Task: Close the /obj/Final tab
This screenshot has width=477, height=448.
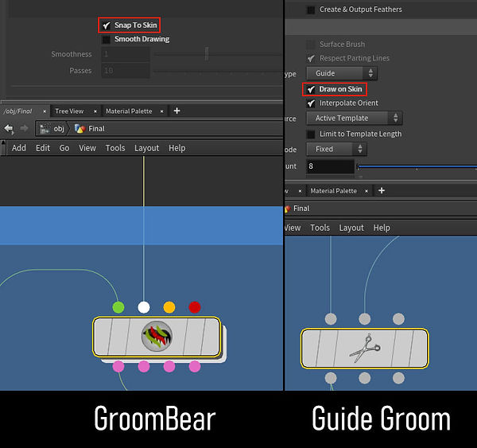Action: click(x=45, y=111)
